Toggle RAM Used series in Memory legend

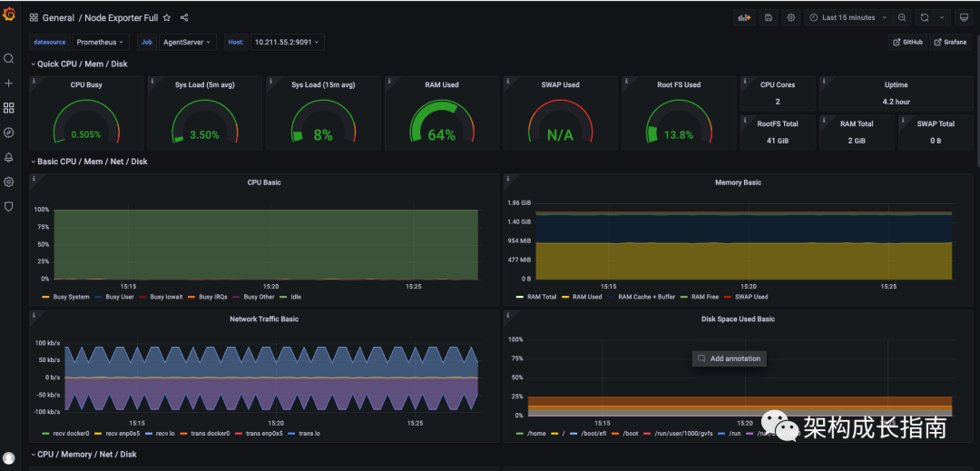click(x=587, y=297)
